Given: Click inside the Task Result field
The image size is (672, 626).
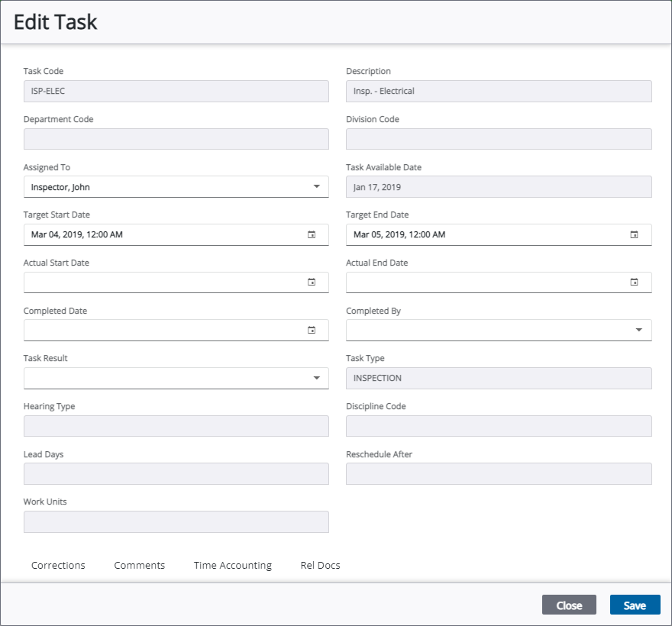Looking at the screenshot, I should point(153,378).
